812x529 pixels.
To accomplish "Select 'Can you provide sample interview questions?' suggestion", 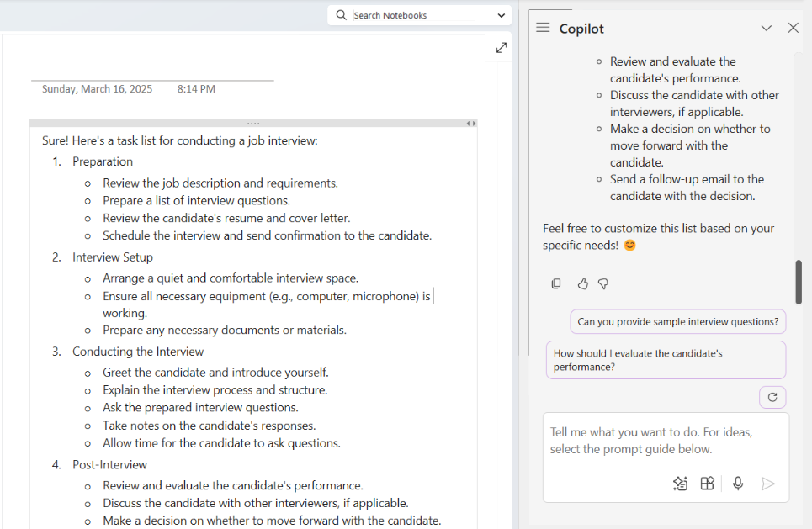I will (677, 321).
